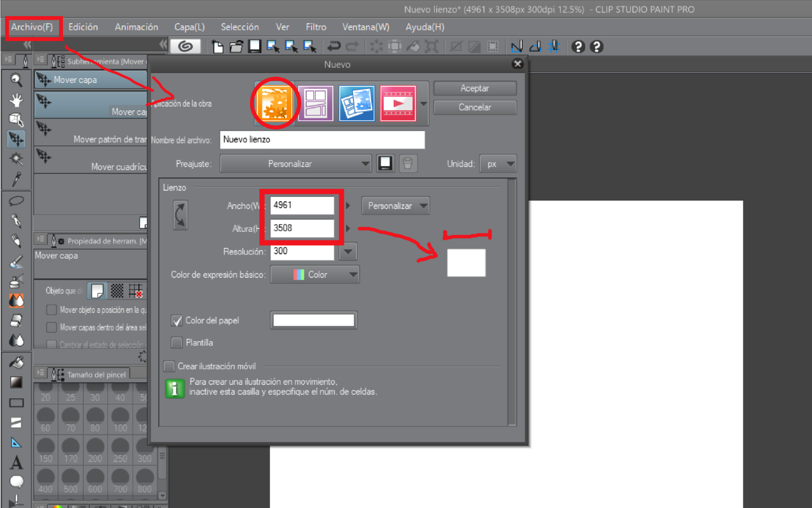812x508 pixels.
Task: Click the New file toolbar icon
Action: click(x=217, y=46)
